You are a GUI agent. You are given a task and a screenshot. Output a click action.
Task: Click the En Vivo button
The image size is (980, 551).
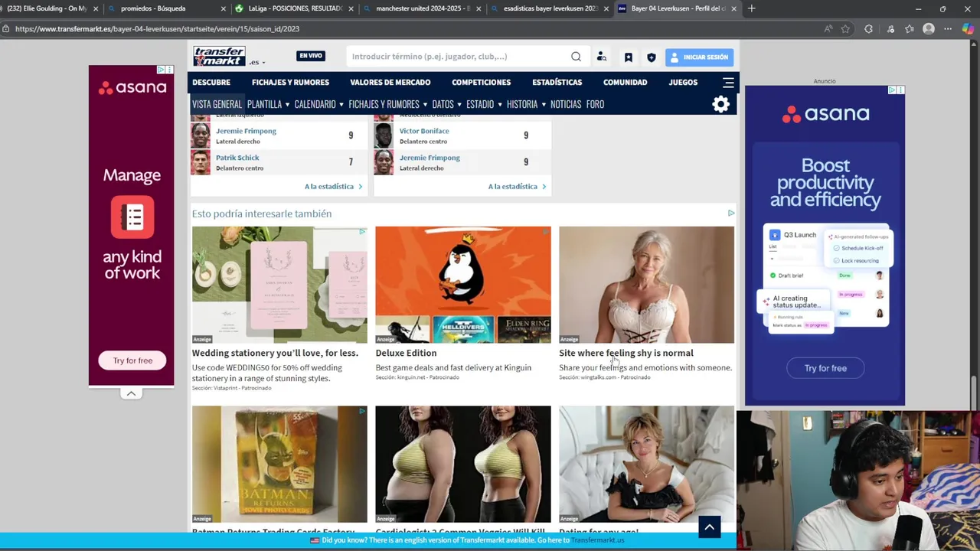point(311,56)
